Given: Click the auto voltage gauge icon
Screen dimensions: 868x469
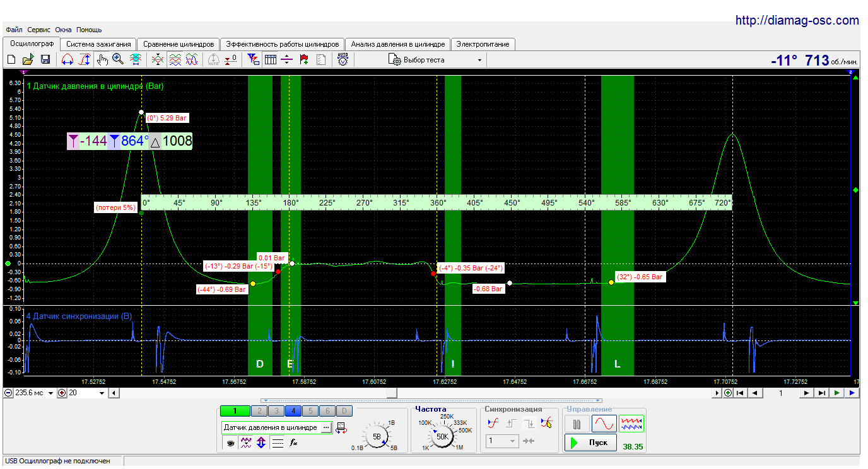Looking at the screenshot, I should [343, 60].
